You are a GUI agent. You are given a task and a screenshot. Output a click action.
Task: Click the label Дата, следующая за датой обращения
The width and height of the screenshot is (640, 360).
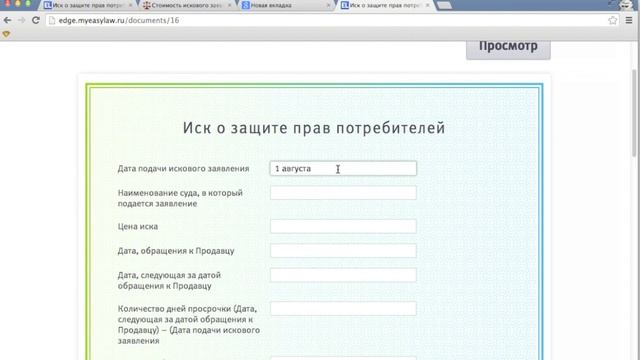(x=169, y=280)
